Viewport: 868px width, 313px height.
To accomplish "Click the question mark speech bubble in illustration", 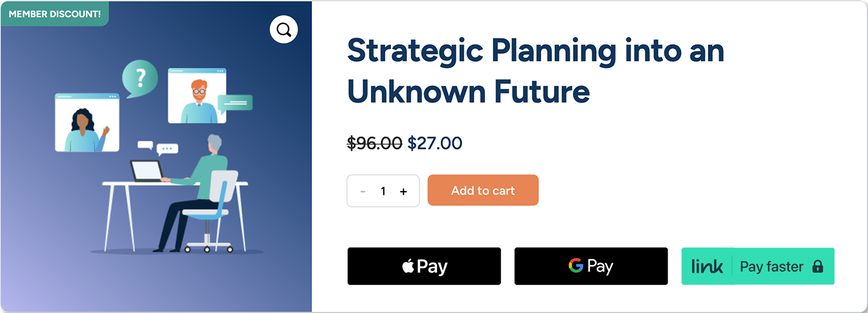I will [140, 78].
